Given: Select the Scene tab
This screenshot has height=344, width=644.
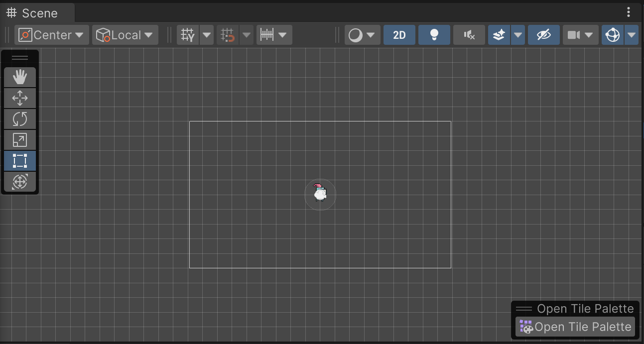Looking at the screenshot, I should (x=38, y=13).
